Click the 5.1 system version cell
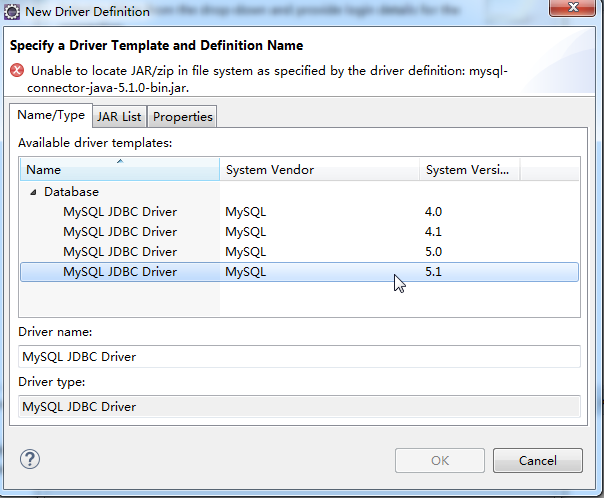This screenshot has width=604, height=498. click(x=433, y=272)
